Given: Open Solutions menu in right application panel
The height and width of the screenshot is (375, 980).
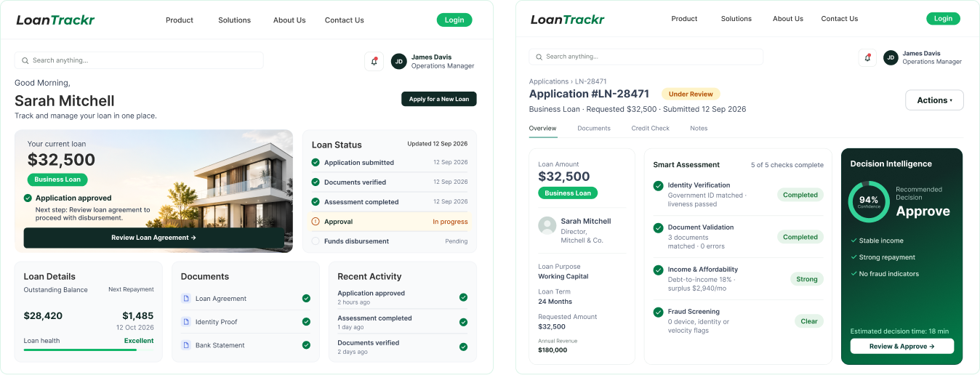Looking at the screenshot, I should 736,19.
